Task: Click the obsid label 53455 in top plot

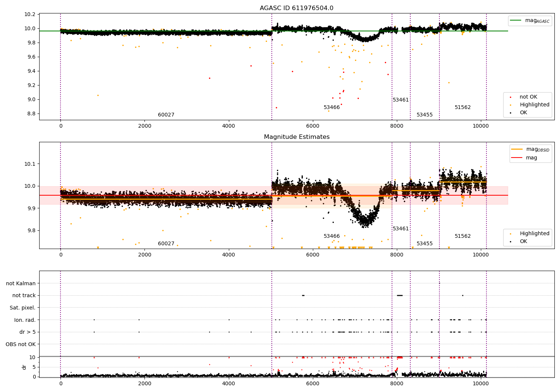Action: point(425,115)
